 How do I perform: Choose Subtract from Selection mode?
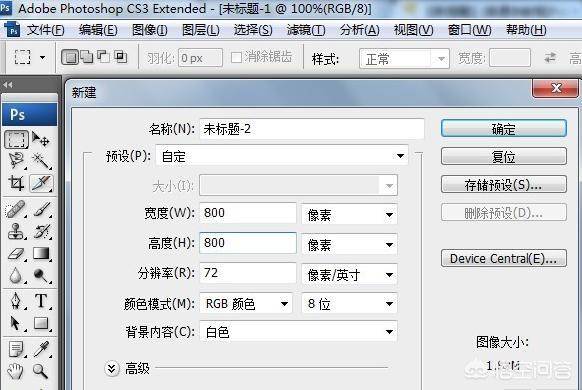(x=104, y=57)
